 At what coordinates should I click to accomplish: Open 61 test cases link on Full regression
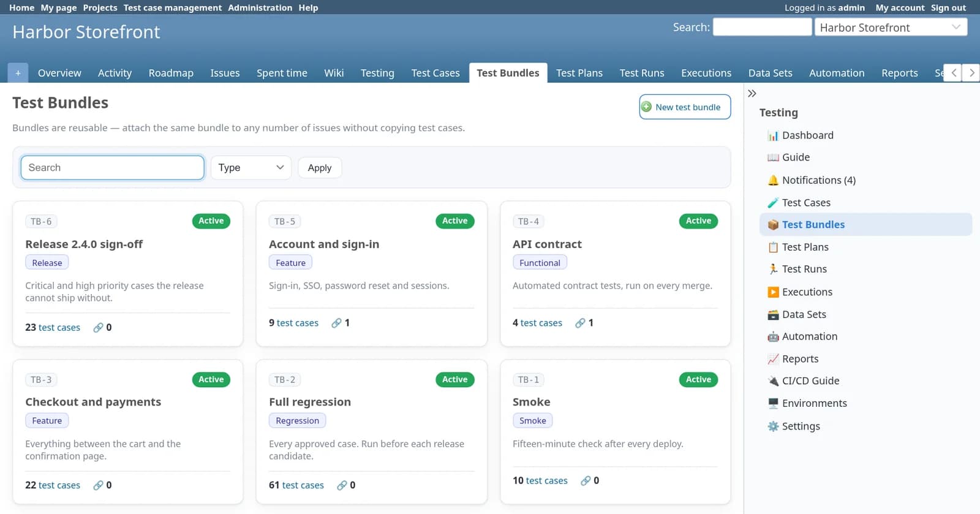pos(296,485)
